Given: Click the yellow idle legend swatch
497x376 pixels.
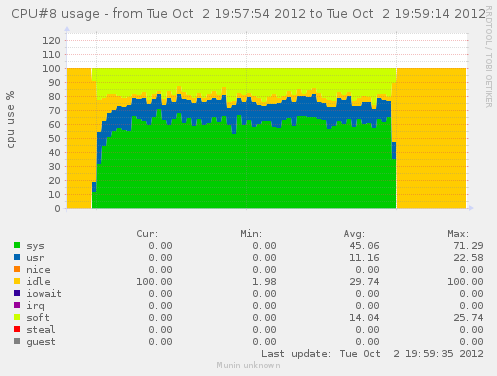Looking at the screenshot, I should (x=17, y=281).
